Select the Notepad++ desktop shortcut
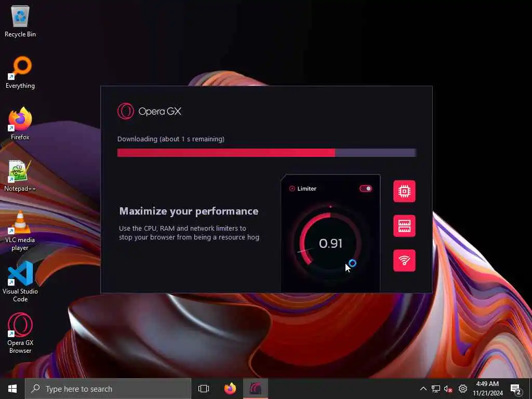Image resolution: width=532 pixels, height=399 pixels. tap(20, 176)
